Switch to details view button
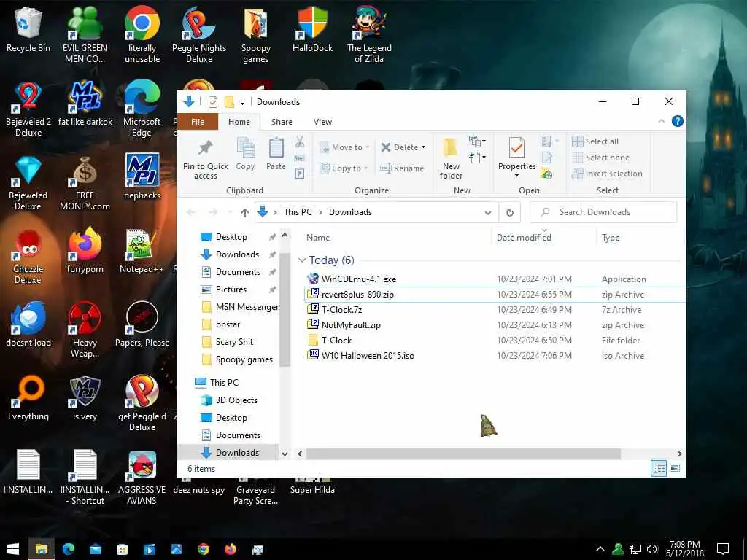The height and width of the screenshot is (560, 747). point(659,469)
